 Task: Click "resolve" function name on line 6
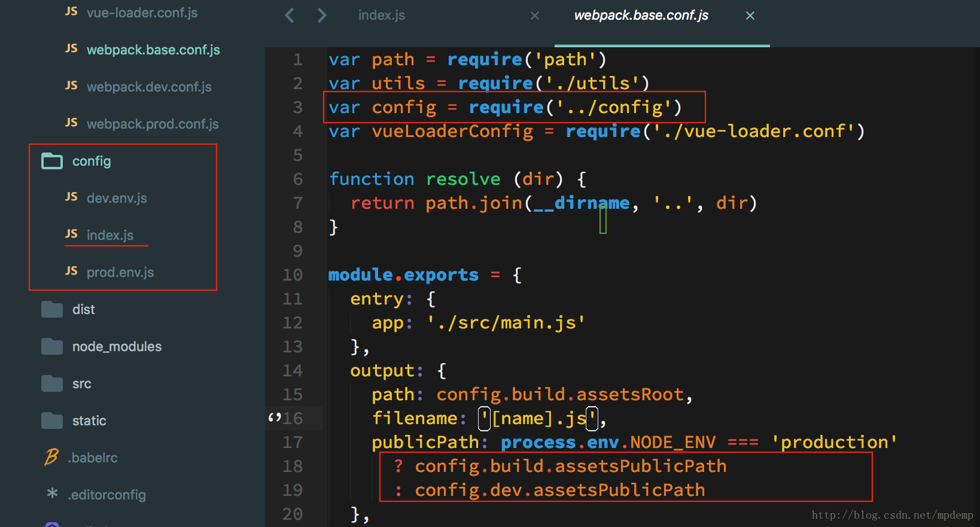coord(463,179)
